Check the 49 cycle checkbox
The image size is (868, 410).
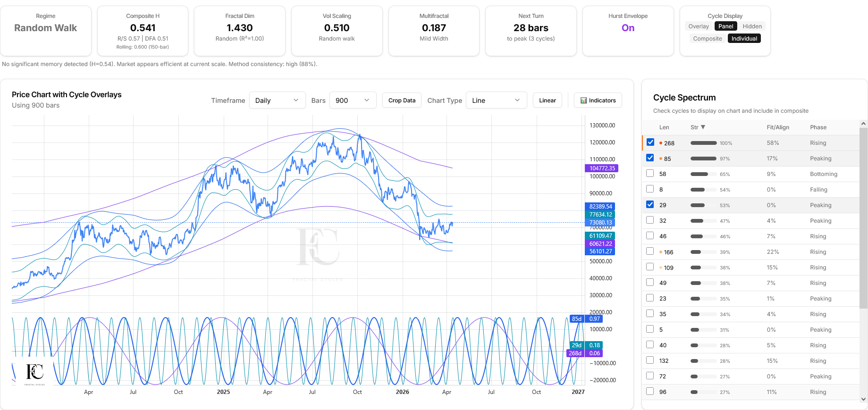coord(650,283)
